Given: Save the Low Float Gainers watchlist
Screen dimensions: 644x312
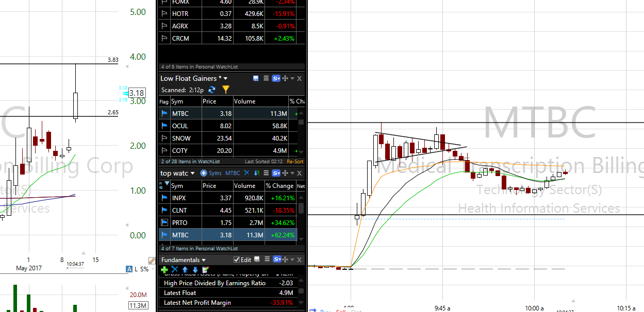Looking at the screenshot, I should (x=256, y=78).
